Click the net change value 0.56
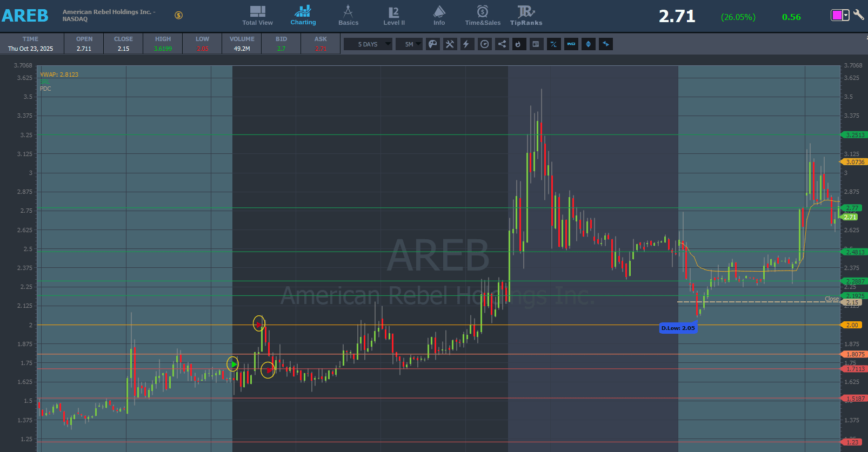The width and height of the screenshot is (868, 452). click(x=791, y=17)
